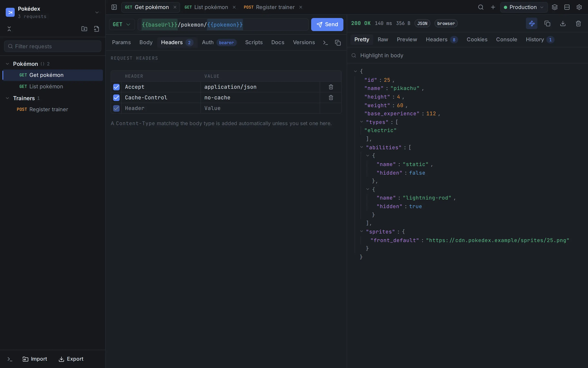The image size is (588, 368).
Task: Create a new folder in sidebar
Action: pos(84,29)
